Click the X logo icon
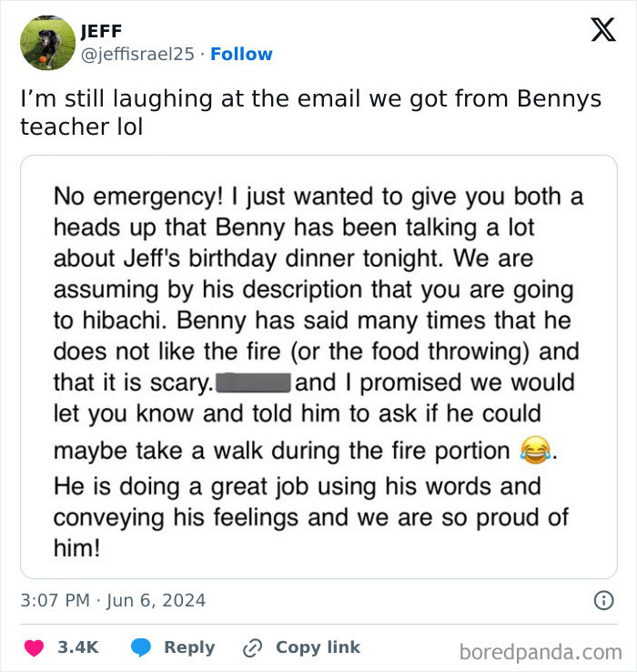Image resolution: width=637 pixels, height=672 pixels. point(597,30)
